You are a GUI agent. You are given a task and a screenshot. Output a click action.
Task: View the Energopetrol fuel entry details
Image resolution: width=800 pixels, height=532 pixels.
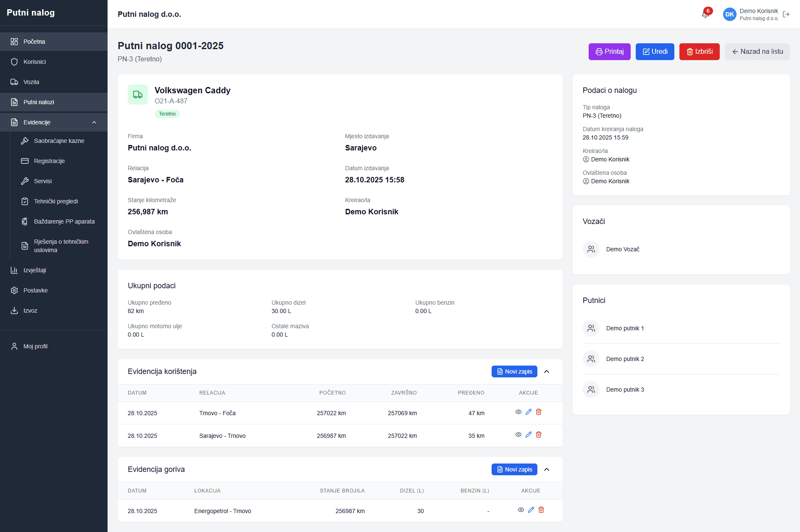point(521,510)
